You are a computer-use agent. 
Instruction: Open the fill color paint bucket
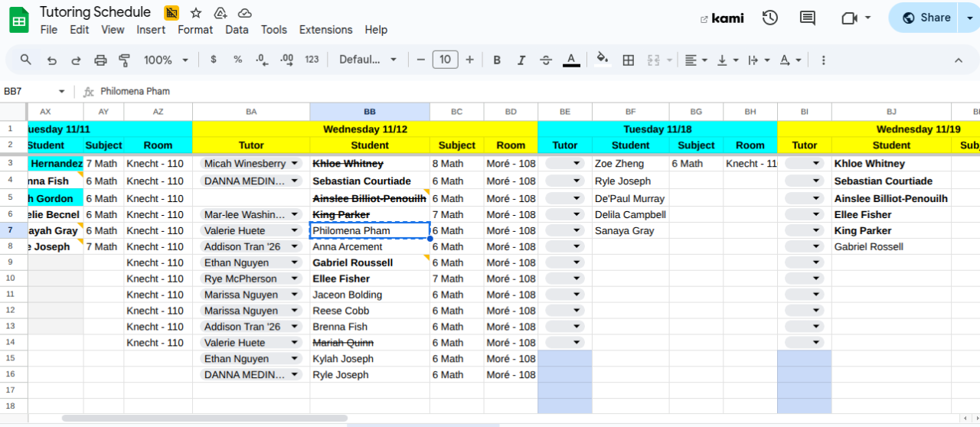pos(602,60)
